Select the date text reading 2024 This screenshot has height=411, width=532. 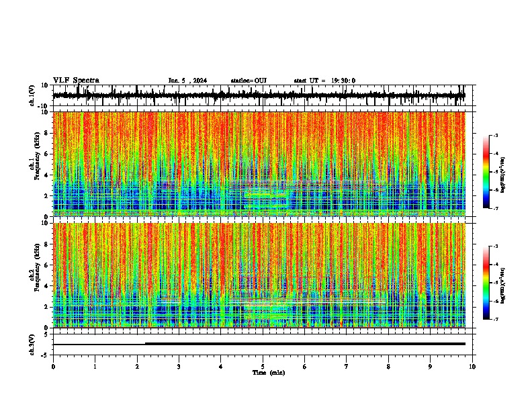[x=200, y=81]
